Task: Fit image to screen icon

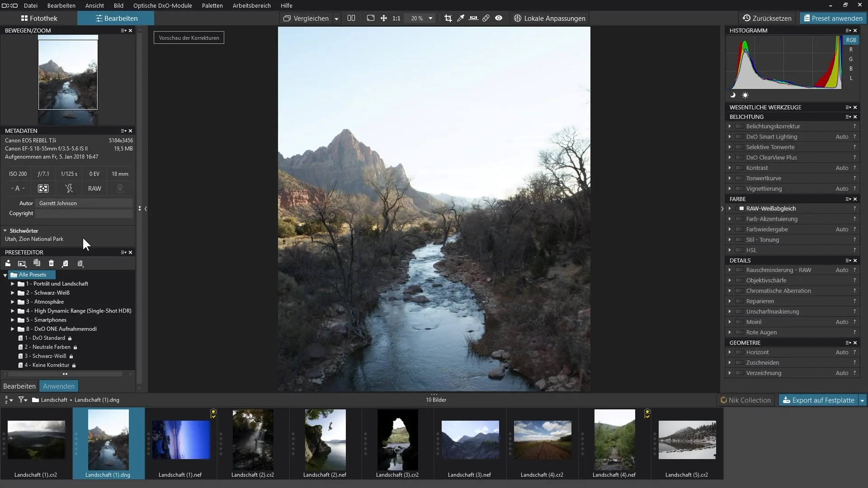Action: click(x=371, y=18)
